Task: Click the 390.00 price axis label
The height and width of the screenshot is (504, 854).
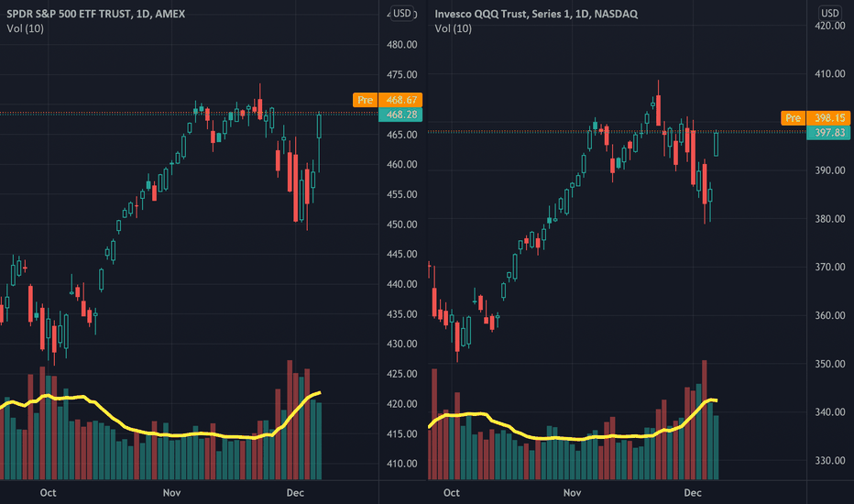Action: point(830,170)
